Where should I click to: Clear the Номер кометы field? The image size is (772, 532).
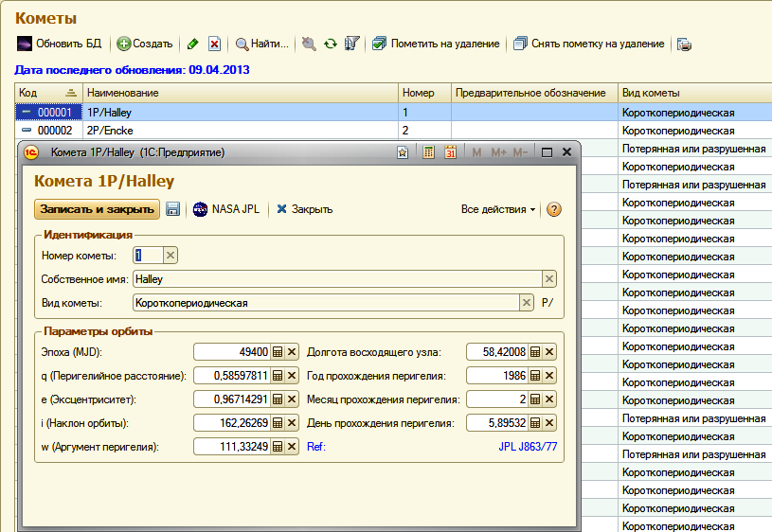[171, 256]
